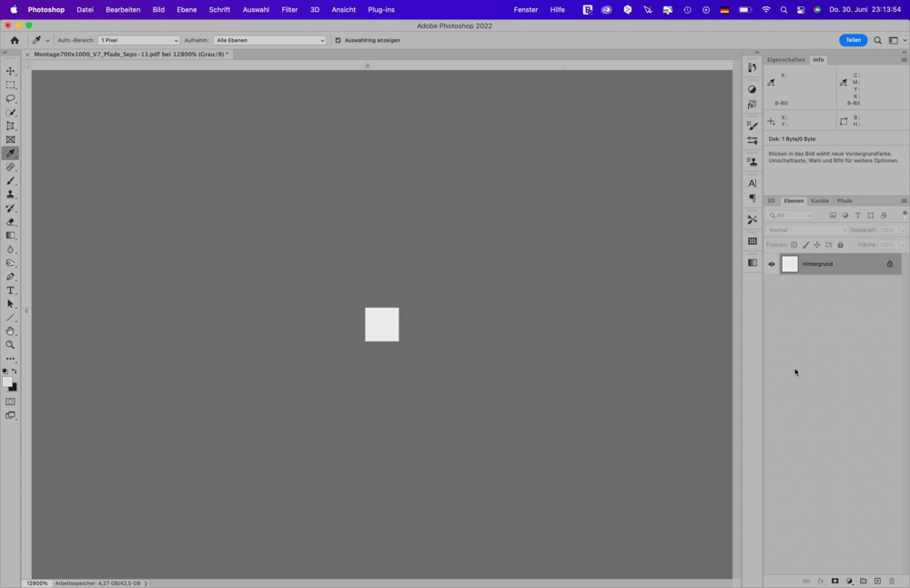Screen dimensions: 910x588
Task: Reset default foreground and background colors
Action: click(5, 370)
